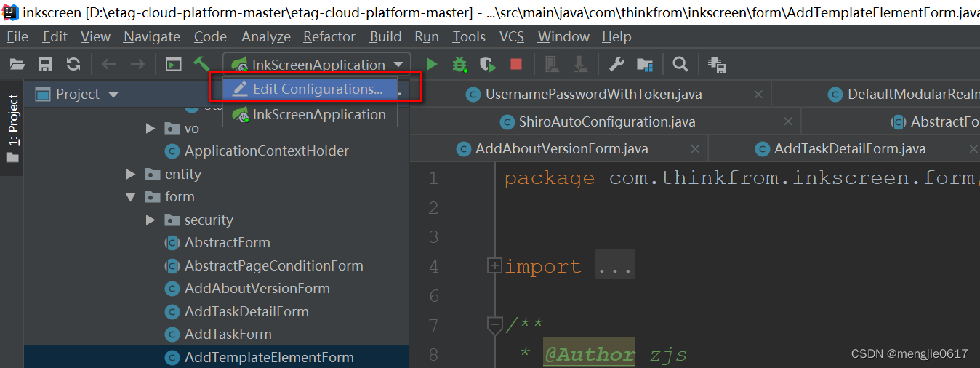Click the Save All floppy icon
Viewport: 980px width, 368px height.
click(45, 65)
